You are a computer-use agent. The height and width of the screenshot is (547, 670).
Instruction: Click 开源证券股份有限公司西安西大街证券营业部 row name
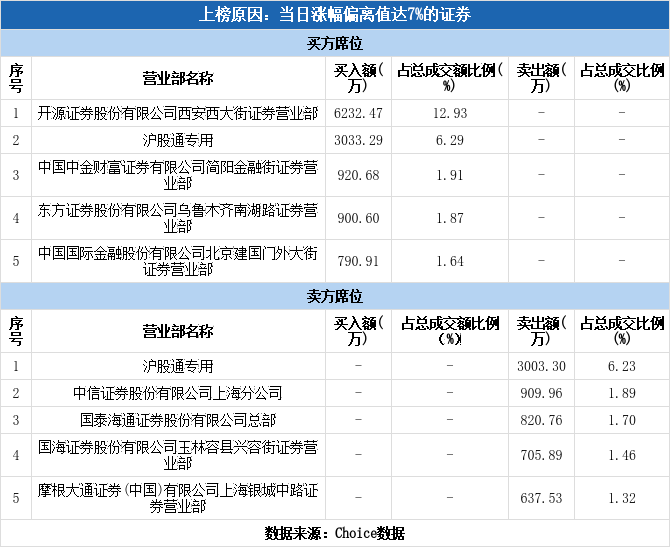tap(178, 113)
